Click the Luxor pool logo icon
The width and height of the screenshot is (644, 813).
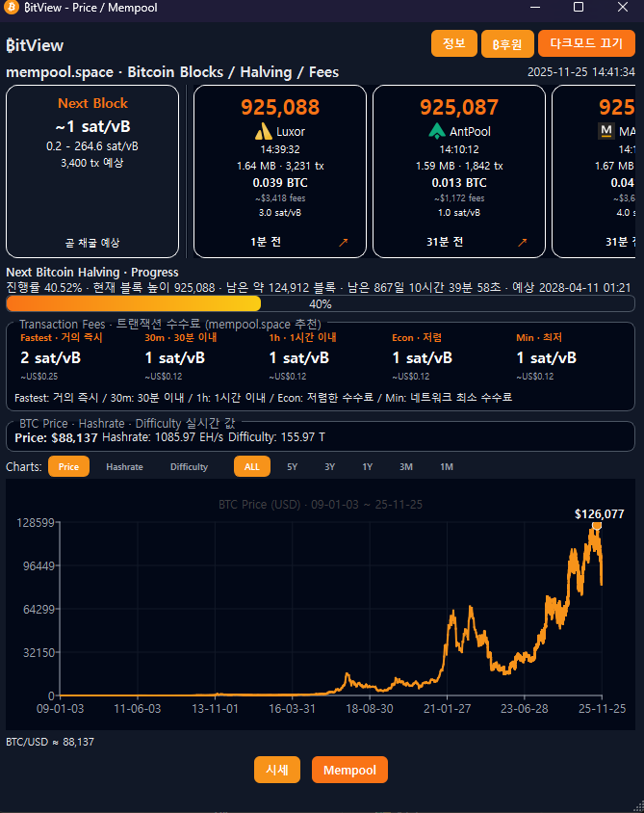click(x=264, y=131)
